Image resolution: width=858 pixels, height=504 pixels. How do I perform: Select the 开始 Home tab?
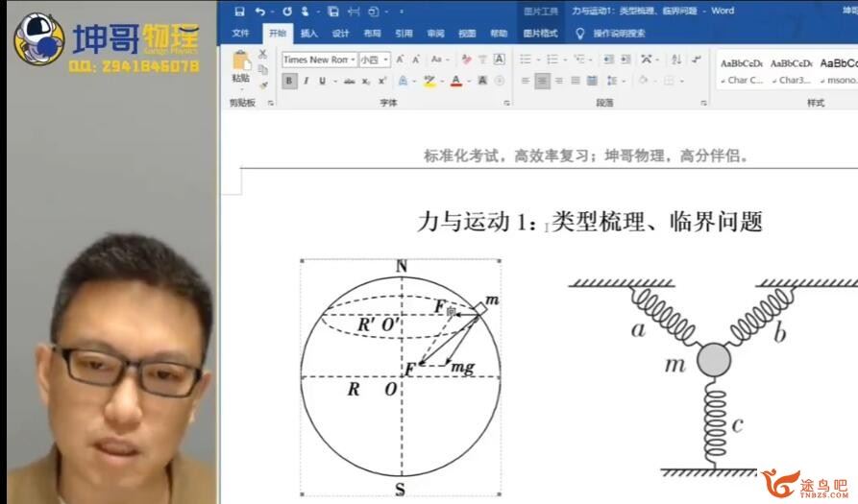tap(278, 34)
